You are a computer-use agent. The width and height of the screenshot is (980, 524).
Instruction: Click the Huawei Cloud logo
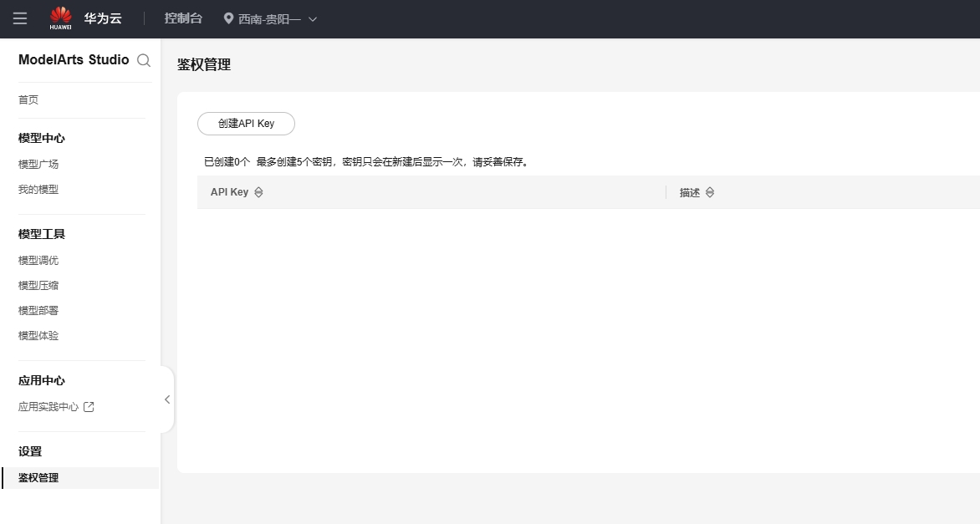(61, 18)
